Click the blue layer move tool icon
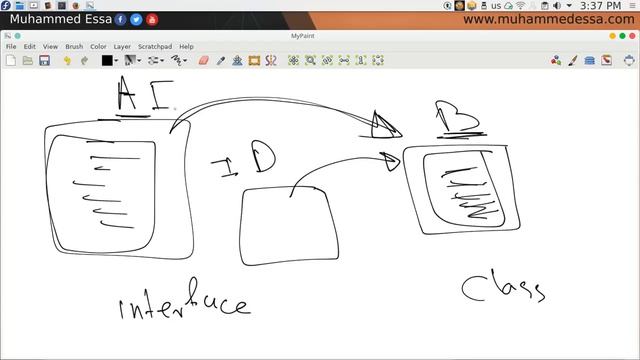Viewport: 640px width, 360px height. [x=237, y=61]
